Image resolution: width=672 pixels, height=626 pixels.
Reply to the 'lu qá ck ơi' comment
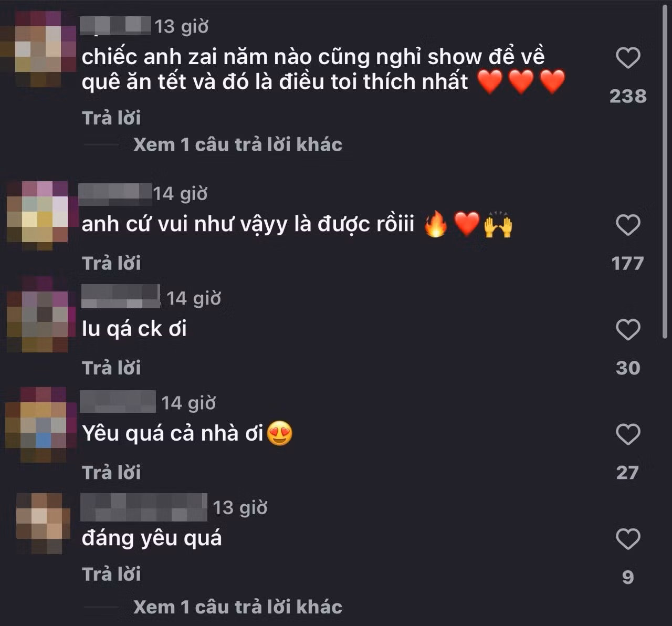111,368
